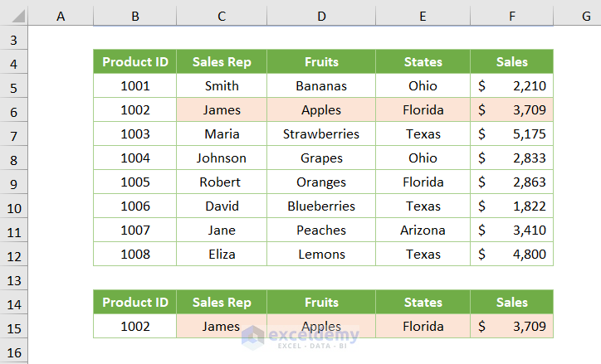The width and height of the screenshot is (601, 364).
Task: Click highlighted James cell in row 6
Action: coord(222,109)
